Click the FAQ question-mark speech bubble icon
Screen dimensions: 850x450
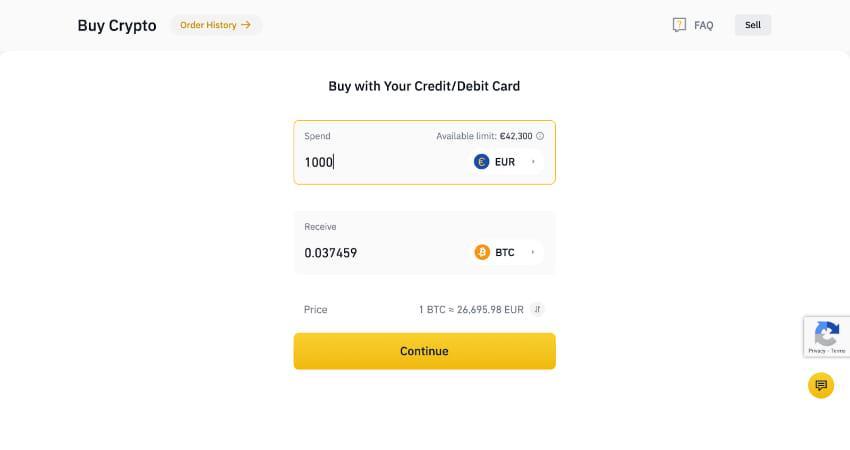[x=679, y=25]
